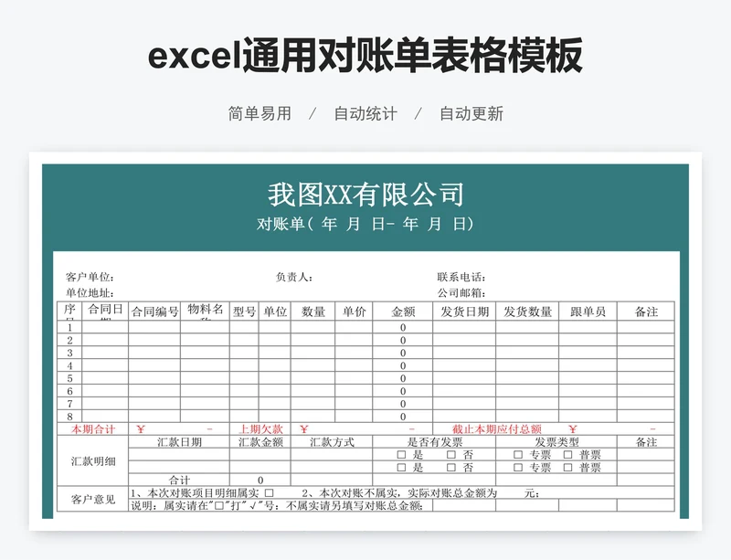Click row number 2 in the table

[x=70, y=340]
